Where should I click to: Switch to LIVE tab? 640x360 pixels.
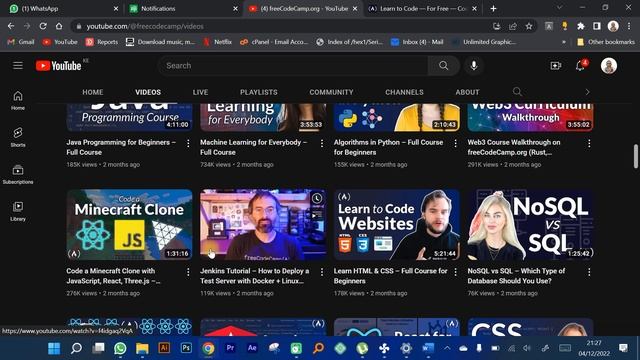coord(200,92)
